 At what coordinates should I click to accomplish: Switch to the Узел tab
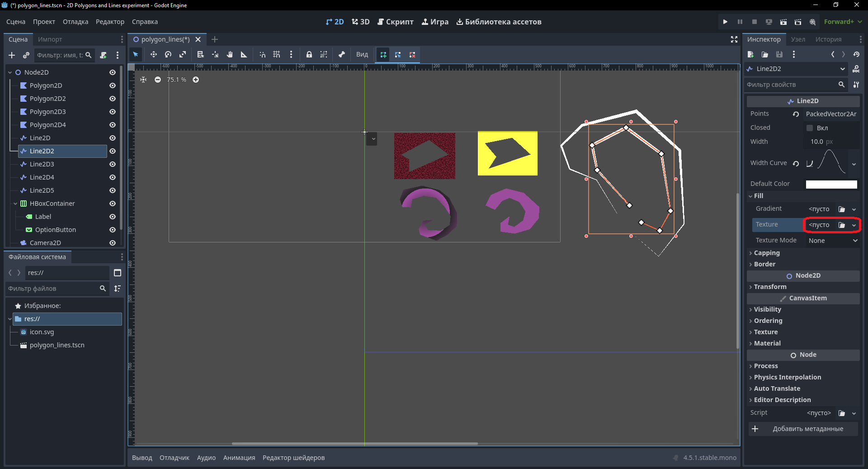(798, 39)
